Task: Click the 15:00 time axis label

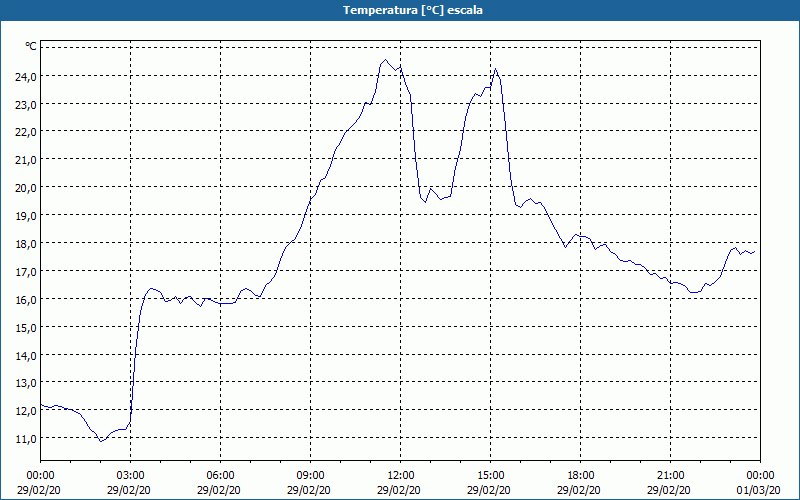Action: pyautogui.click(x=491, y=476)
